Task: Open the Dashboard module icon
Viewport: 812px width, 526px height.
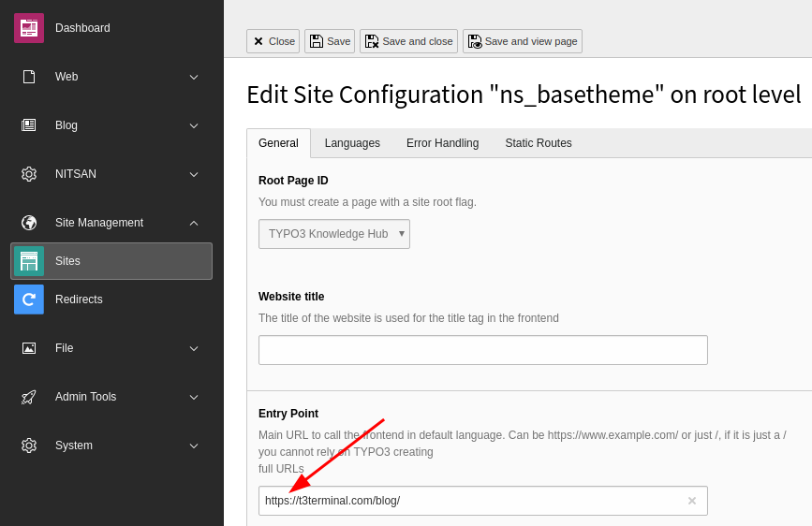Action: coord(29,28)
